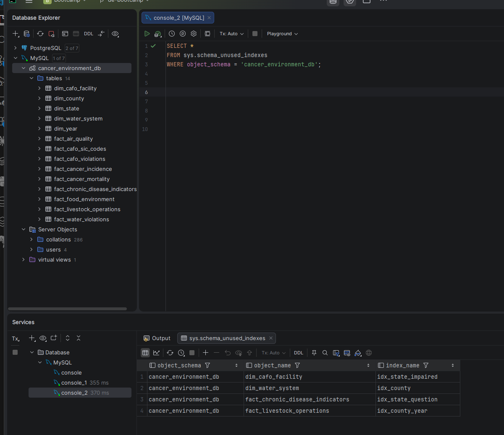Collapse the Database node in Services
The image size is (504, 435).
pos(32,352)
